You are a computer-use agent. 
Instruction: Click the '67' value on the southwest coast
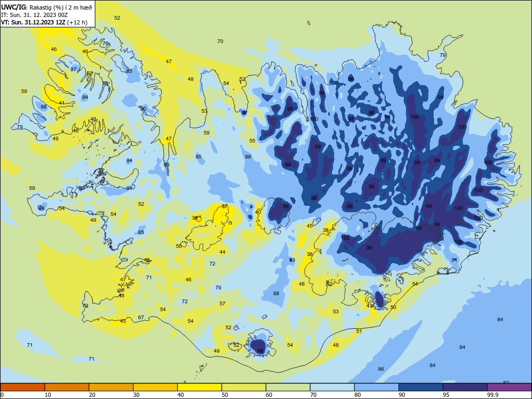[141, 318]
